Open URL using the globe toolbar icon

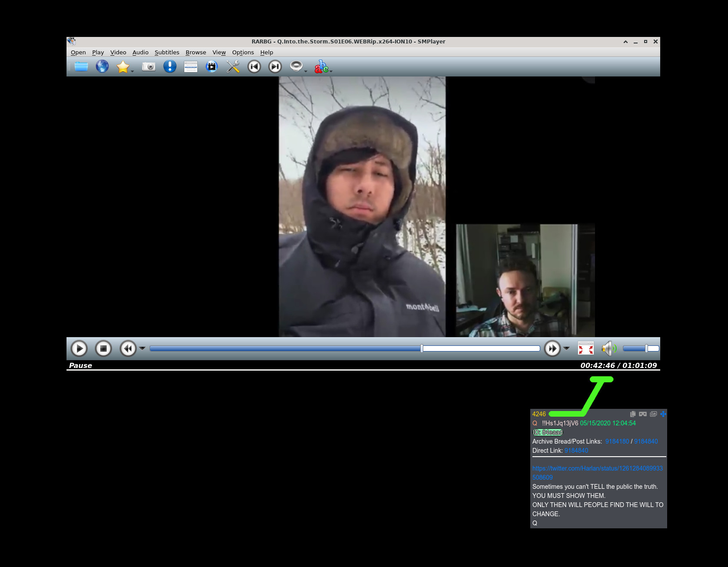point(102,66)
